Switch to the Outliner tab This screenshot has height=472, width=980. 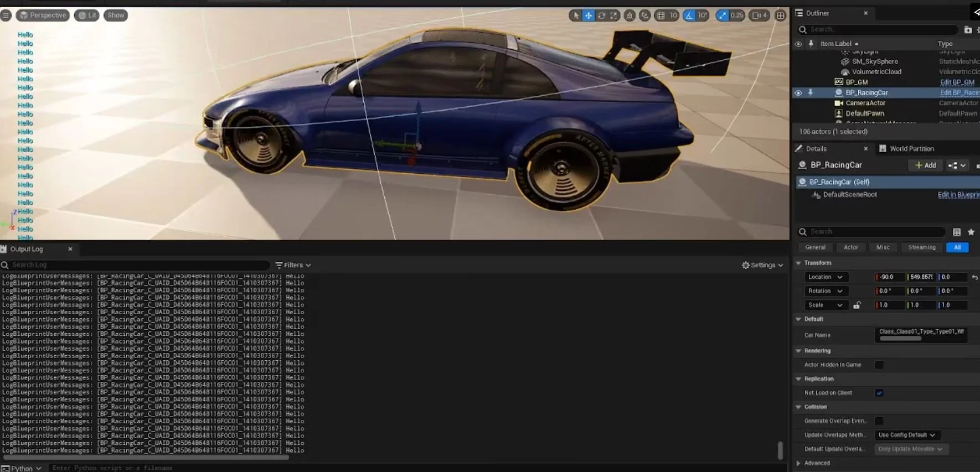pos(817,13)
